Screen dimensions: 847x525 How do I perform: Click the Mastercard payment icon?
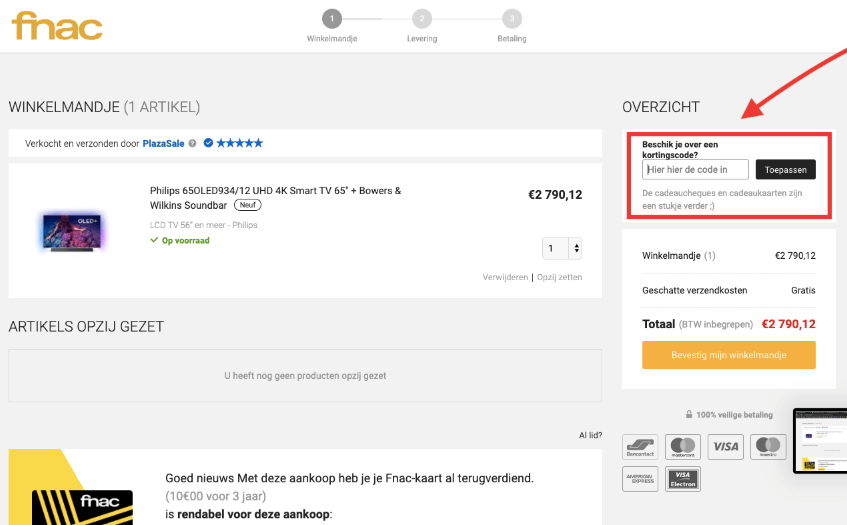683,447
